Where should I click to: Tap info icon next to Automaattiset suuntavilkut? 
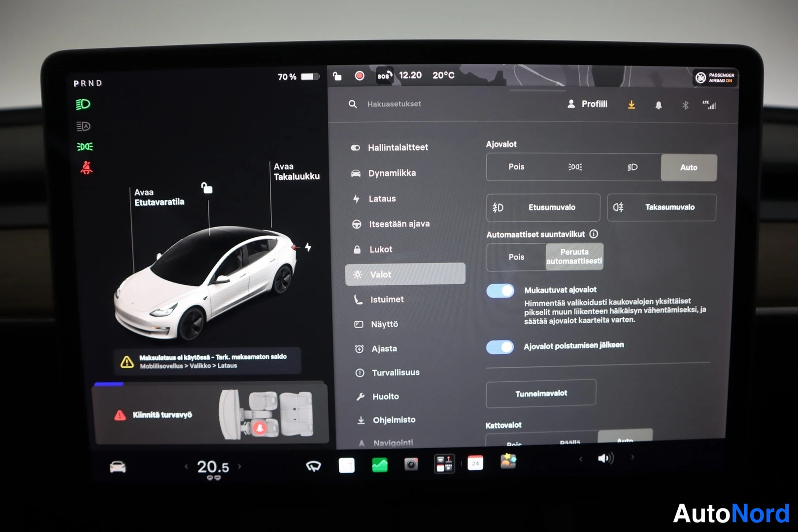[594, 234]
